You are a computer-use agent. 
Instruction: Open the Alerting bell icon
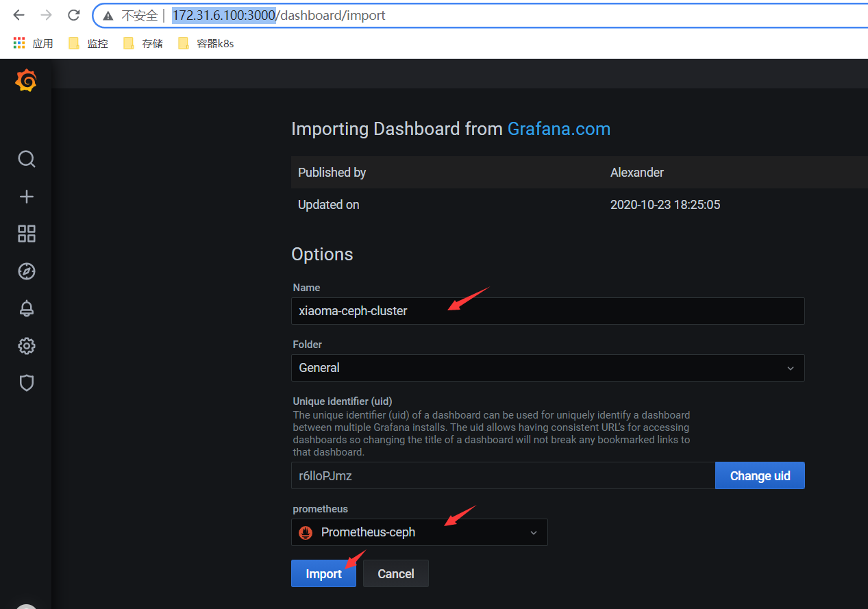[26, 308]
